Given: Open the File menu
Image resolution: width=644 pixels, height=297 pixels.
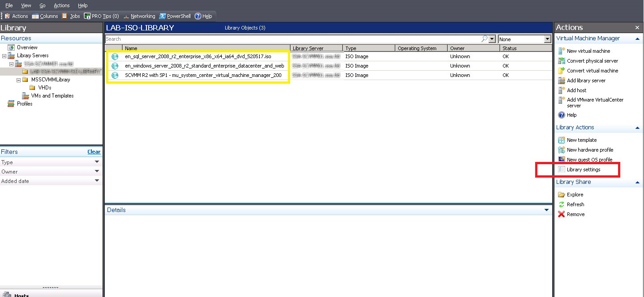Looking at the screenshot, I should tap(9, 5).
